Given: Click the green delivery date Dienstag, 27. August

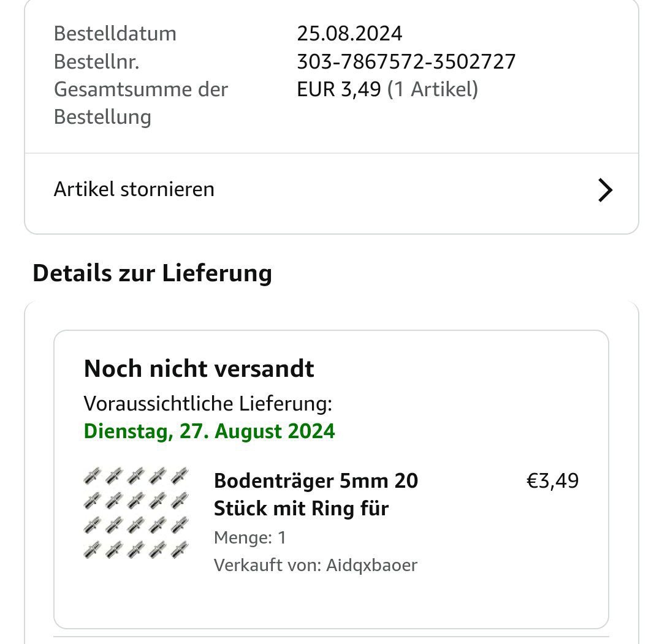Looking at the screenshot, I should (209, 431).
